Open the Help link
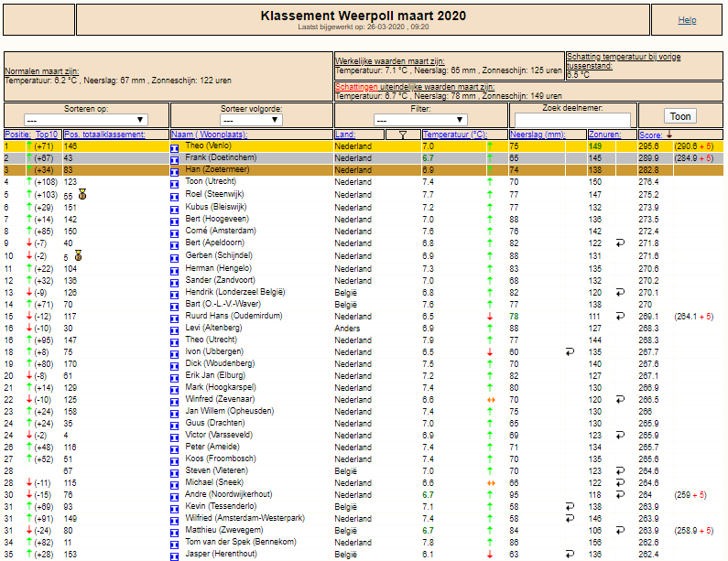The image size is (728, 561). 687,20
